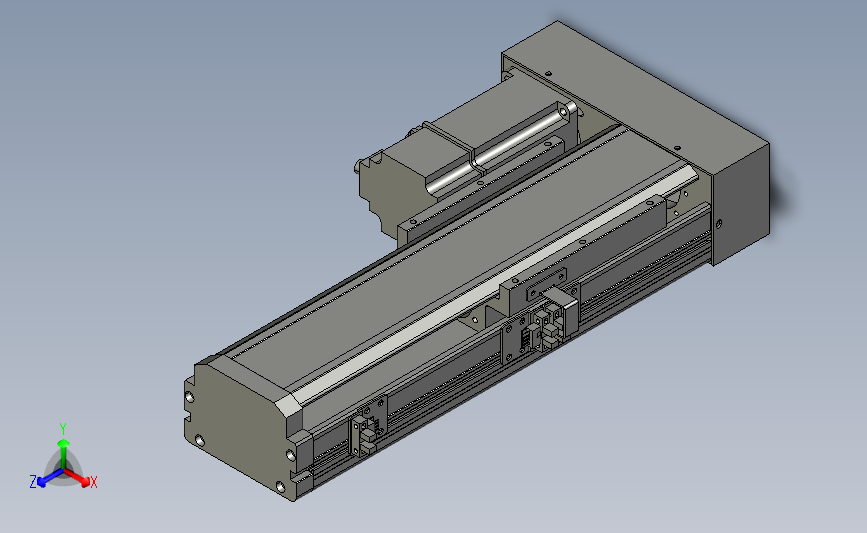This screenshot has height=533, width=867.
Task: Click the blue Z axis arrow
Action: click(x=50, y=478)
